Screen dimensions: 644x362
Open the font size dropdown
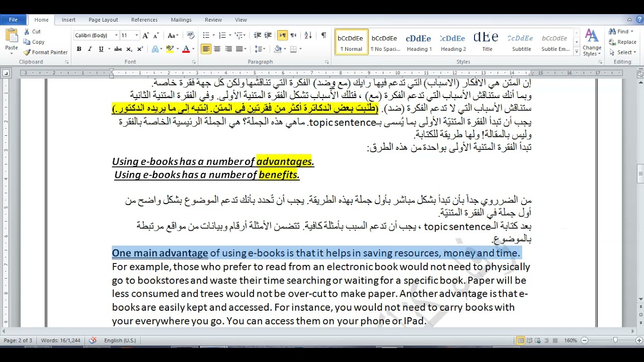137,36
